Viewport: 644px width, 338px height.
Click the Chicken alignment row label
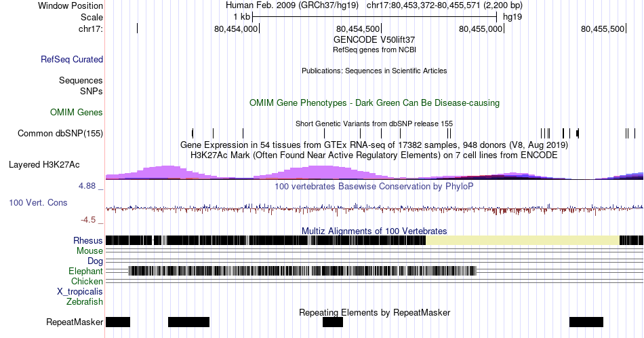click(87, 281)
